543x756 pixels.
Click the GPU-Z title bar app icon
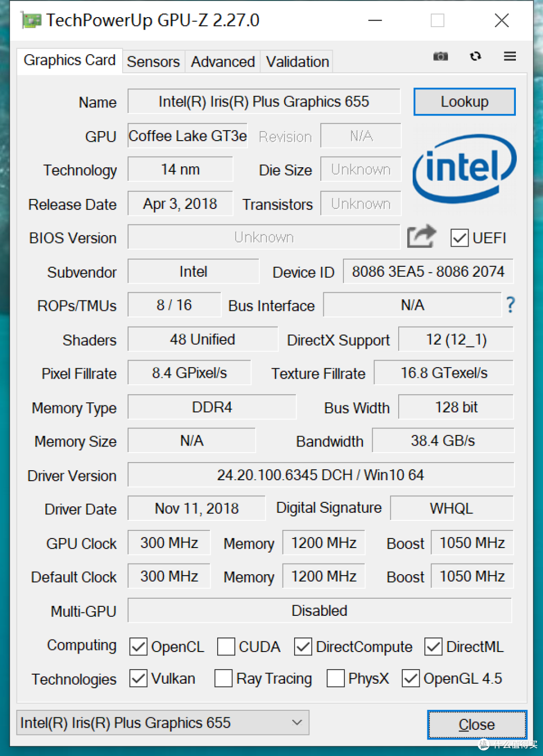(x=31, y=21)
